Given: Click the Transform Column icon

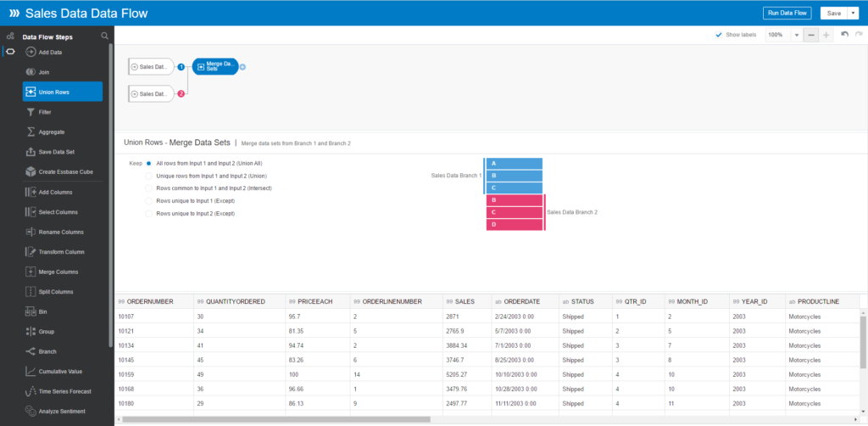Looking at the screenshot, I should (31, 251).
